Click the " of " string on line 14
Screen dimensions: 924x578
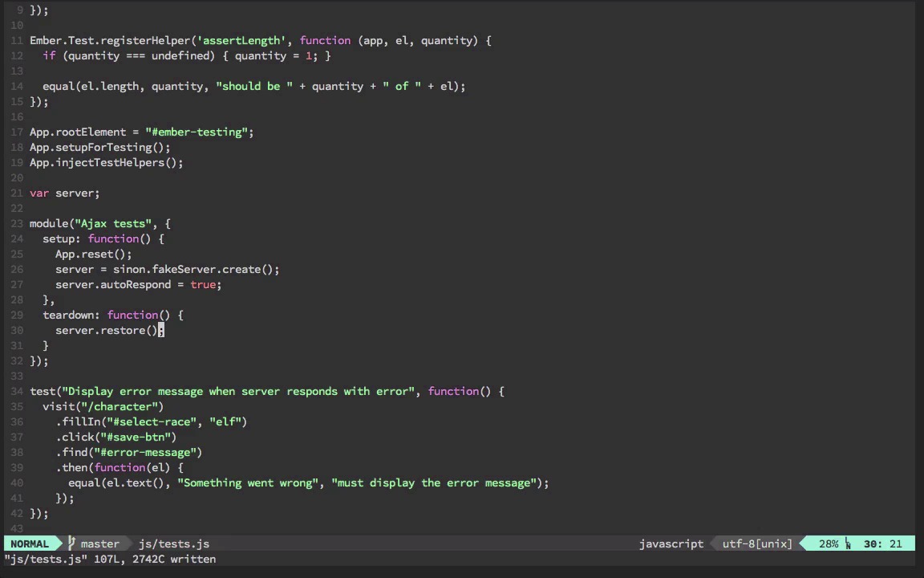[x=401, y=86]
